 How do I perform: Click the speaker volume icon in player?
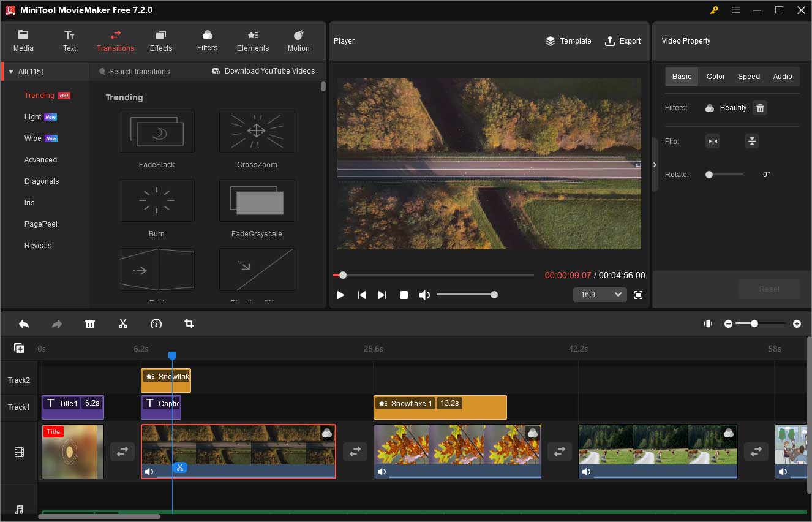pyautogui.click(x=424, y=295)
